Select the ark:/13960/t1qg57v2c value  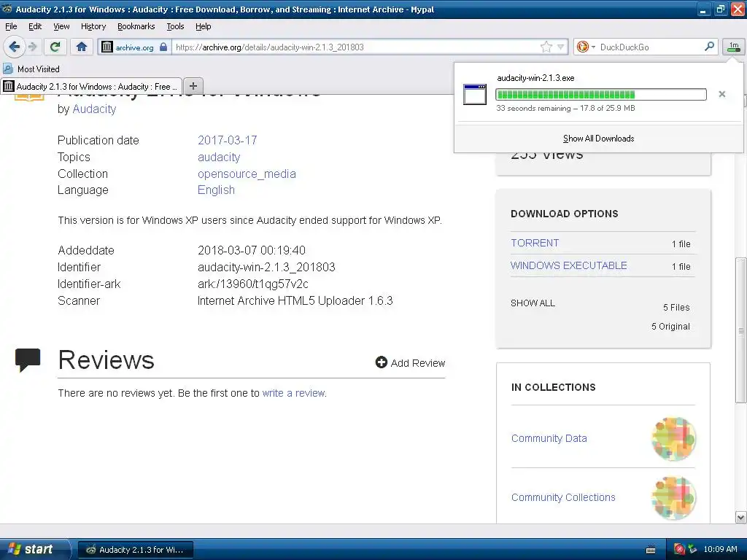click(x=253, y=284)
